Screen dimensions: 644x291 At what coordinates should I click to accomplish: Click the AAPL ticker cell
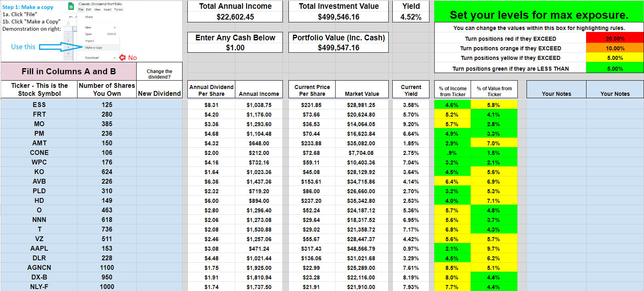[39, 248]
